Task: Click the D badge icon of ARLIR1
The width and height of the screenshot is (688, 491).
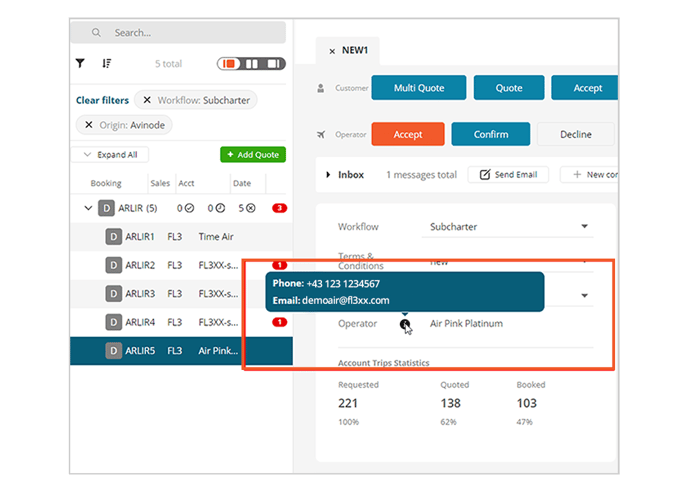Action: coord(114,237)
